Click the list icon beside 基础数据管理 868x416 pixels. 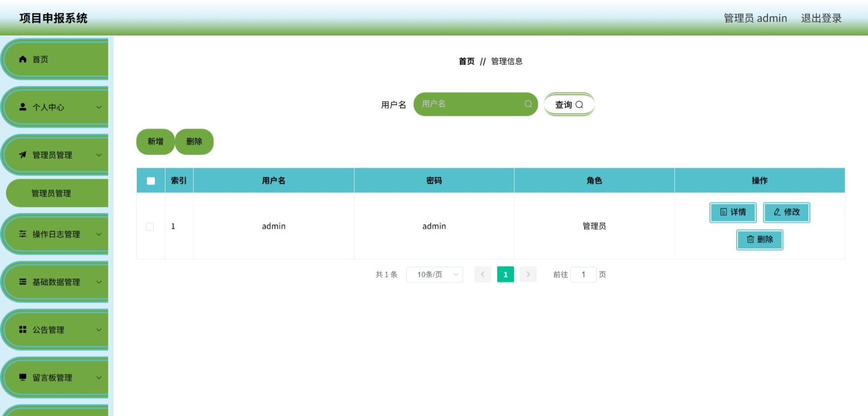(x=23, y=282)
